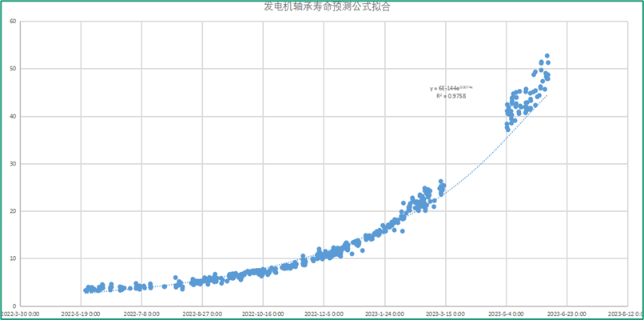Select the 2022-8-27 0:00 date label
Viewport: 644px width, 320px height.
203,314
